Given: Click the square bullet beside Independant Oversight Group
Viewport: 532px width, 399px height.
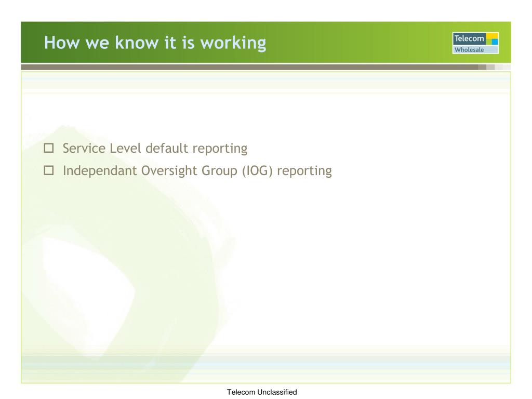Looking at the screenshot, I should [x=49, y=170].
